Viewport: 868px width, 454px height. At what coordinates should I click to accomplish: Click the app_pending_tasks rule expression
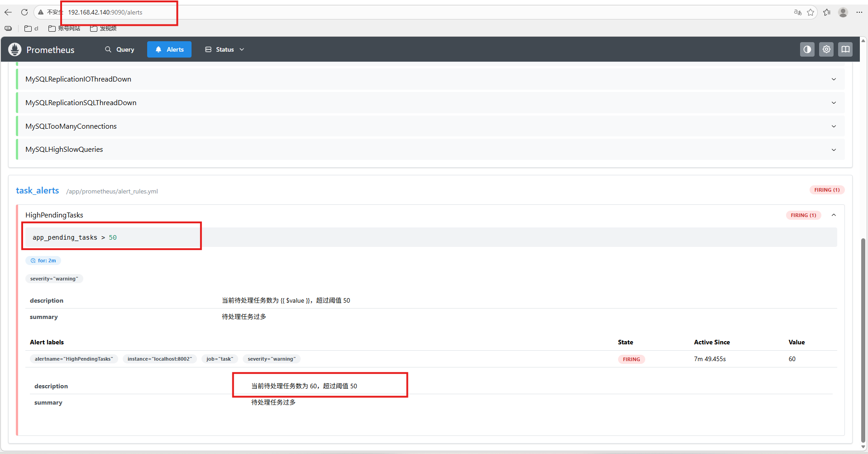[75, 237]
